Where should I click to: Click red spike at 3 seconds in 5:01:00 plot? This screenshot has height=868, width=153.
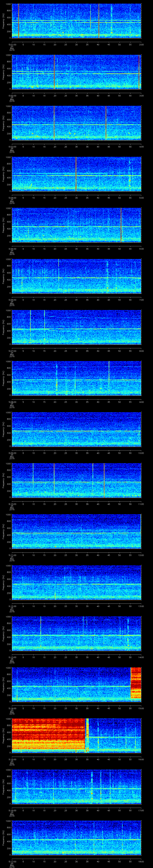19,21
